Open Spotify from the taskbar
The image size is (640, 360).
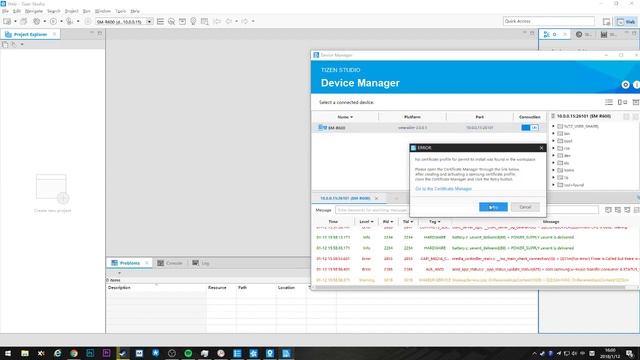pyautogui.click(x=188, y=353)
